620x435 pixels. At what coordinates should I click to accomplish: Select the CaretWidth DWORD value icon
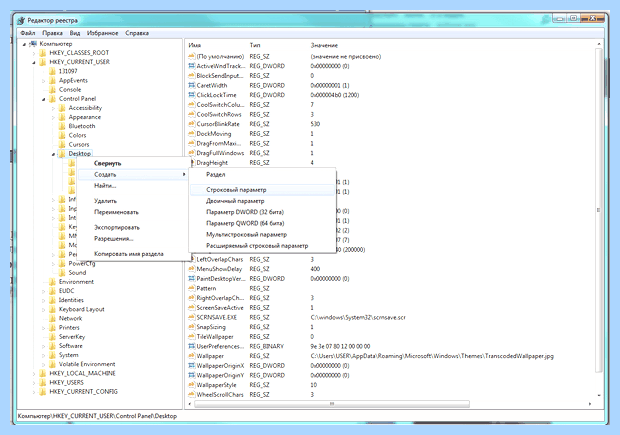point(192,85)
